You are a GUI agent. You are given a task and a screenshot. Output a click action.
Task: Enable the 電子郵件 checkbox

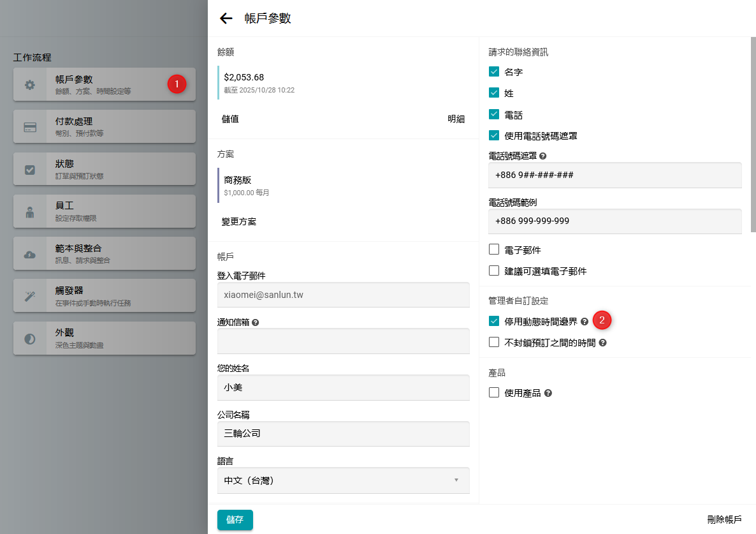coord(494,249)
